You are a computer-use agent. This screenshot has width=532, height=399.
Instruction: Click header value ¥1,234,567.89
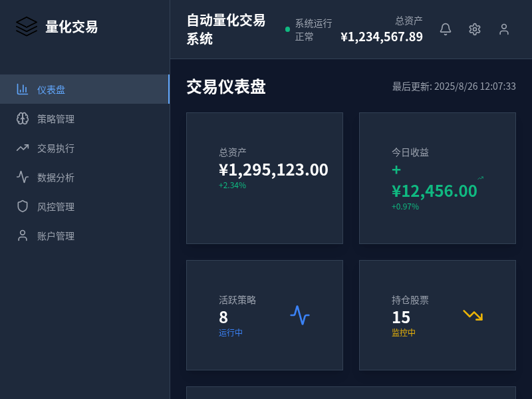tap(382, 37)
